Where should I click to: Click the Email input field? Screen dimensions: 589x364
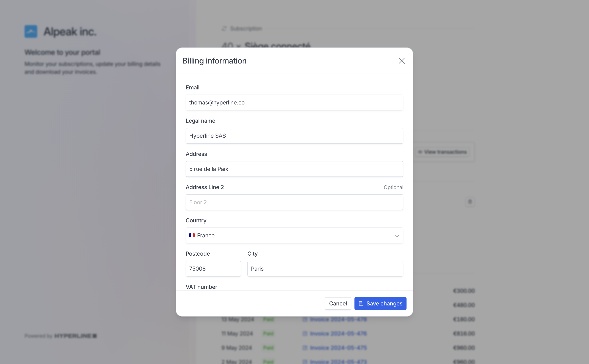pos(294,102)
